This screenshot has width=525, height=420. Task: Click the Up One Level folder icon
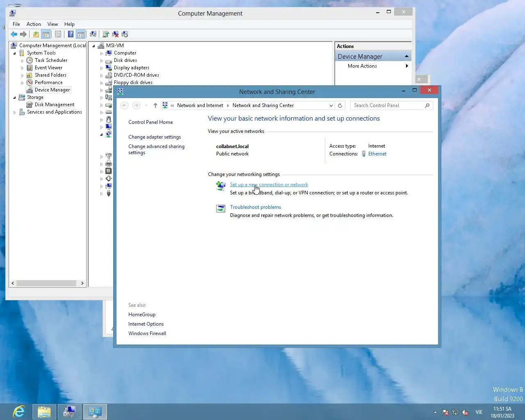pos(36,34)
